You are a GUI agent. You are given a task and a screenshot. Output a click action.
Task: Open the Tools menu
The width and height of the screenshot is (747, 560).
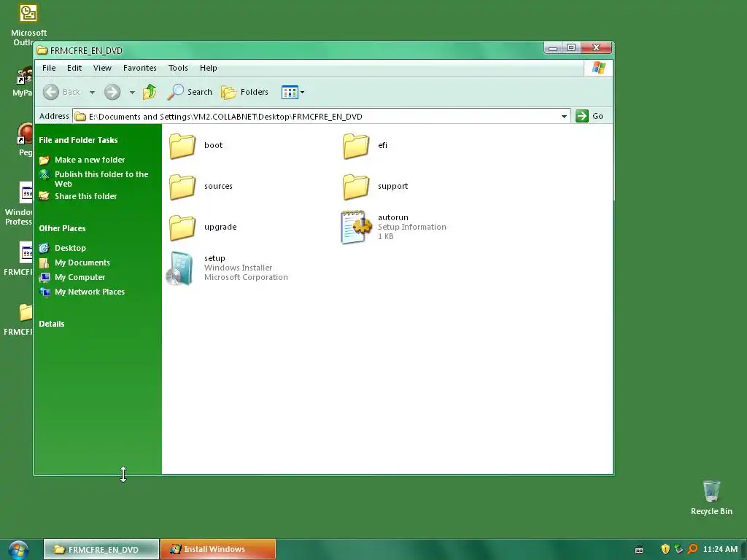178,68
